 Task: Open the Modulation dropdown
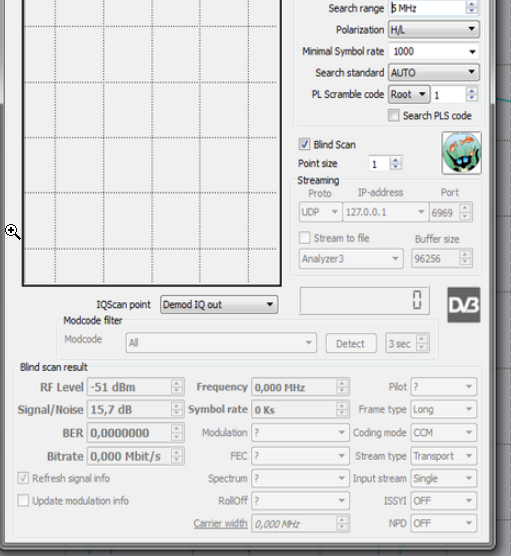tap(300, 433)
